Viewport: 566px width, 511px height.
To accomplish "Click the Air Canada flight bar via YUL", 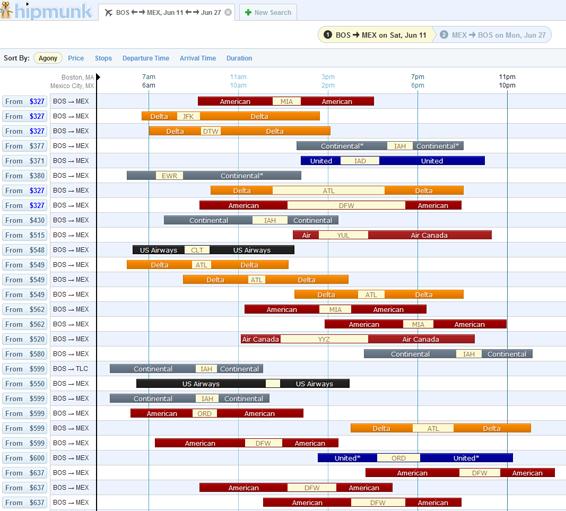I will click(x=392, y=235).
